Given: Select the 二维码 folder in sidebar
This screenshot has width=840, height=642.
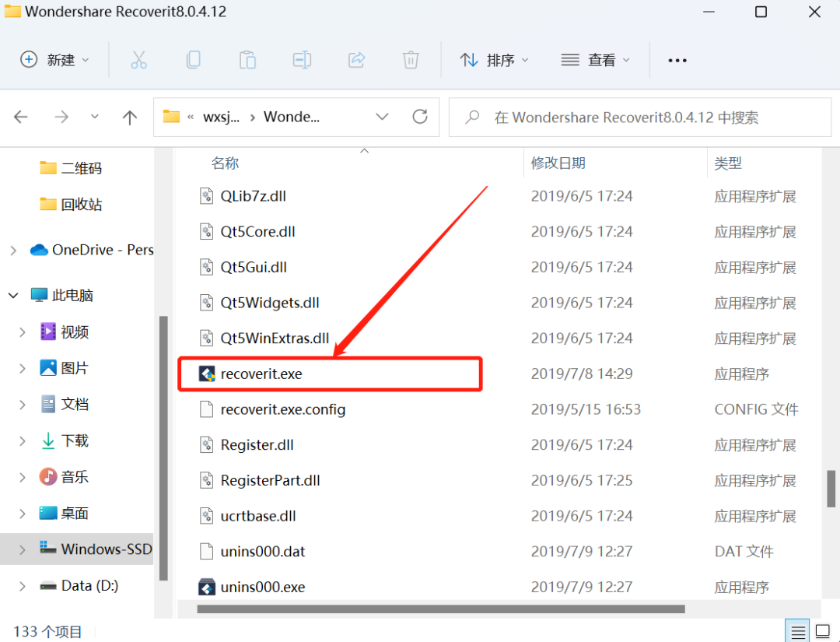Looking at the screenshot, I should pos(72,168).
